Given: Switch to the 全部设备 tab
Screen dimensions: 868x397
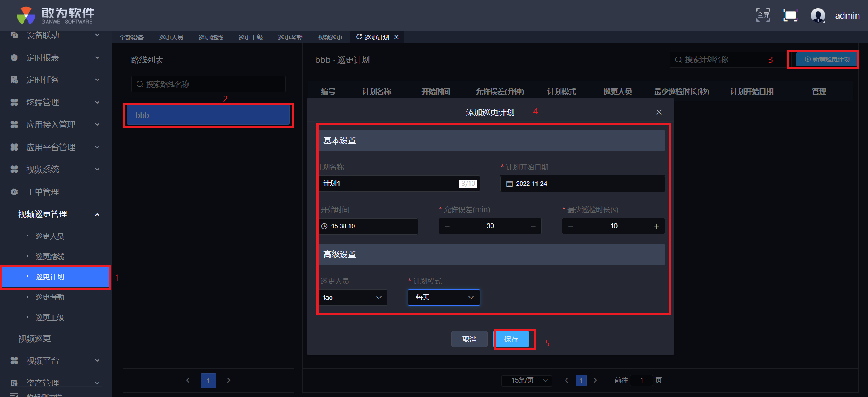Looking at the screenshot, I should (132, 38).
